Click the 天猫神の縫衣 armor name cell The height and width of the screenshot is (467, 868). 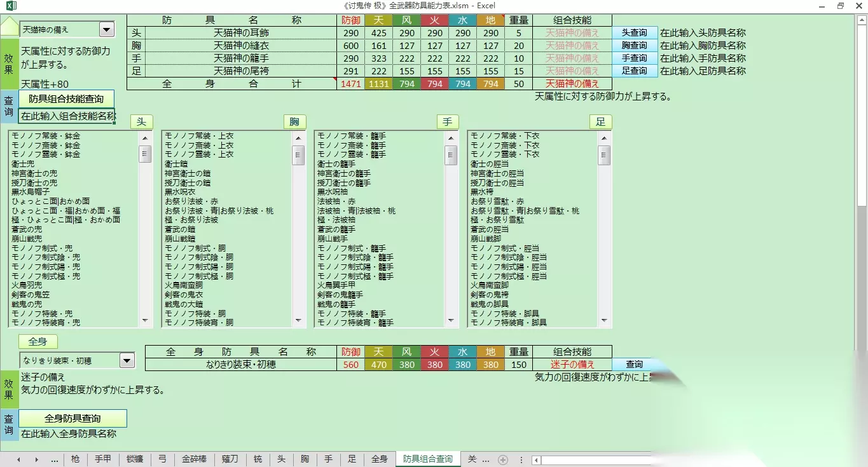[241, 45]
